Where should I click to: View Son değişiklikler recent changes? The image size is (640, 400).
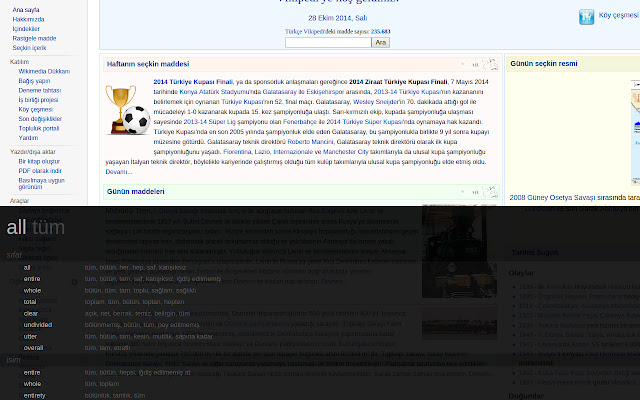[x=40, y=119]
